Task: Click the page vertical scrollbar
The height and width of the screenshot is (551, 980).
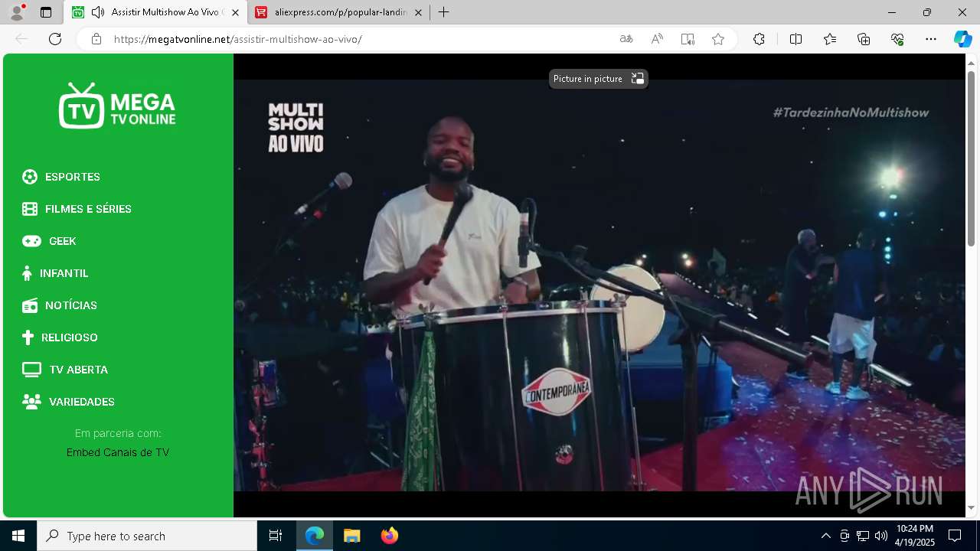Action: (x=971, y=158)
